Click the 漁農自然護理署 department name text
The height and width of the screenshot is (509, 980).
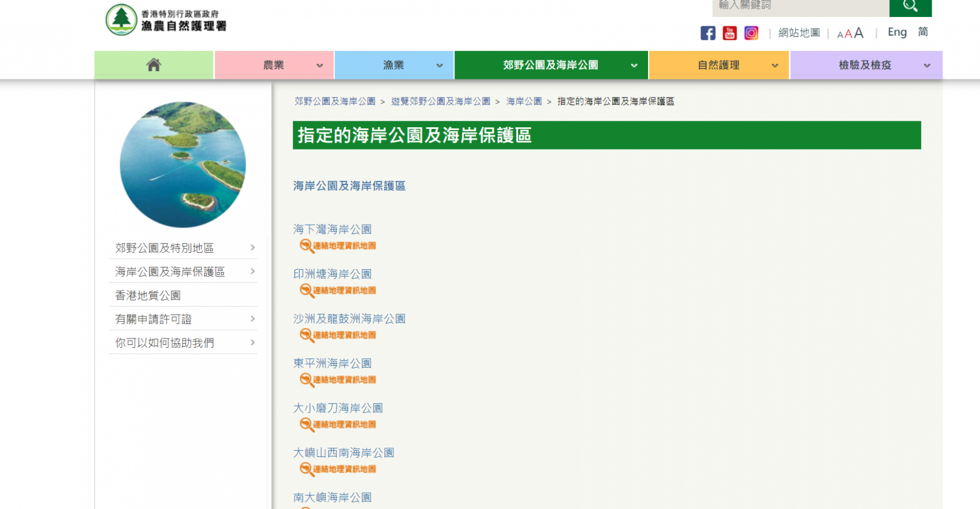184,26
